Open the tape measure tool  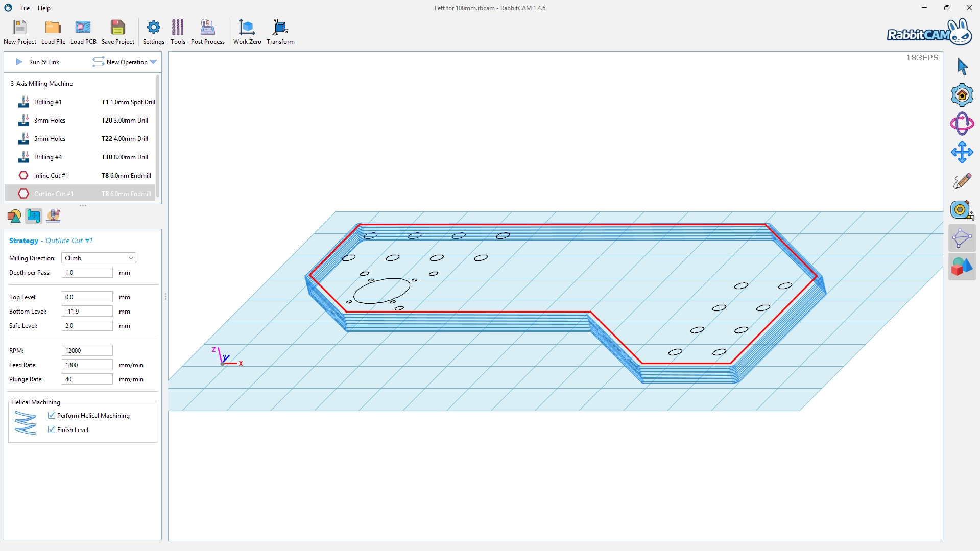coord(962,209)
